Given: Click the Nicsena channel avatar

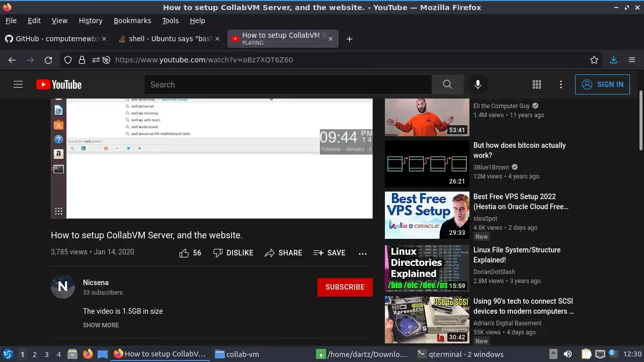Looking at the screenshot, I should coord(63,287).
